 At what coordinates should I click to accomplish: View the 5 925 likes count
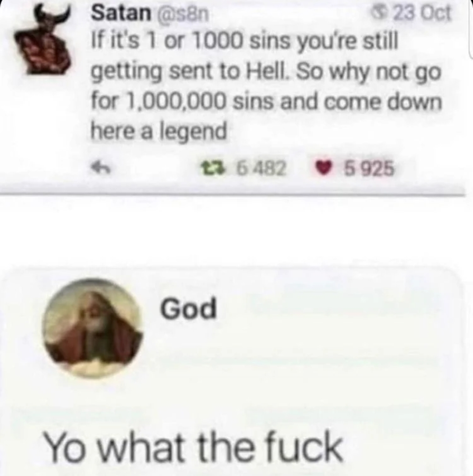click(x=369, y=169)
